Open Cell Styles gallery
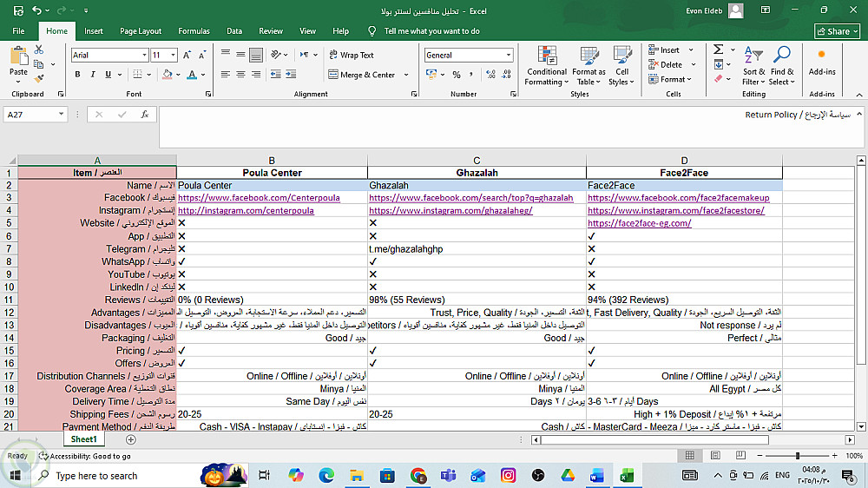 [x=621, y=66]
